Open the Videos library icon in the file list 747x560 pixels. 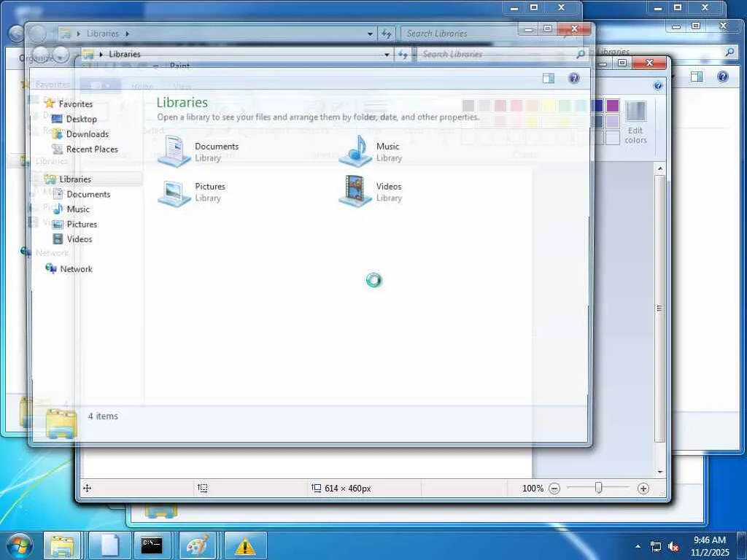click(x=355, y=192)
